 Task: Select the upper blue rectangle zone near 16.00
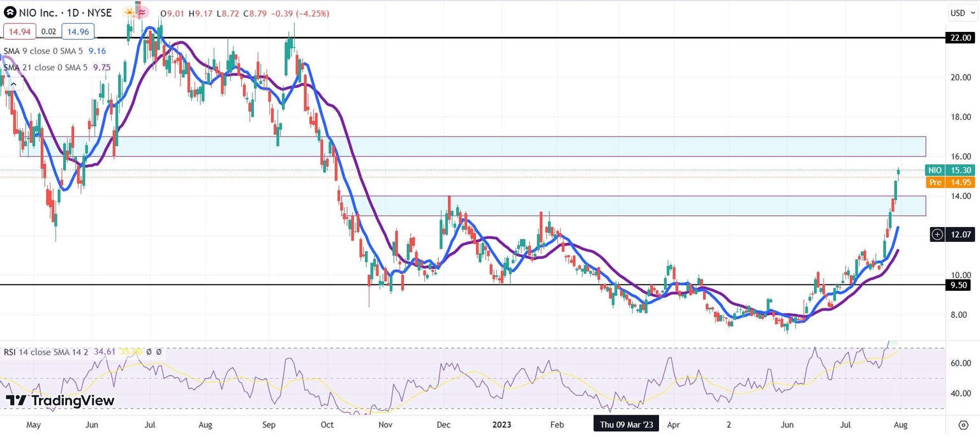[473, 146]
